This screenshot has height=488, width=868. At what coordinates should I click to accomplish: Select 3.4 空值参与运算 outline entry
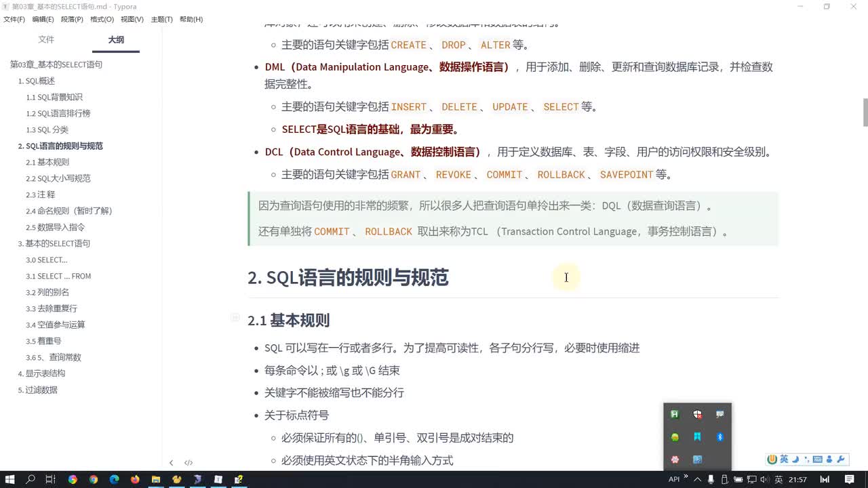[x=56, y=325]
